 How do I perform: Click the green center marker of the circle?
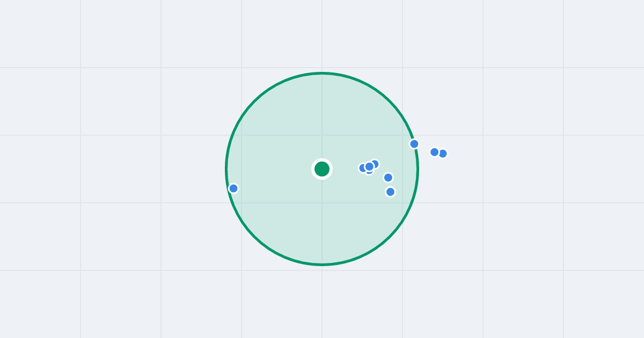tap(322, 169)
